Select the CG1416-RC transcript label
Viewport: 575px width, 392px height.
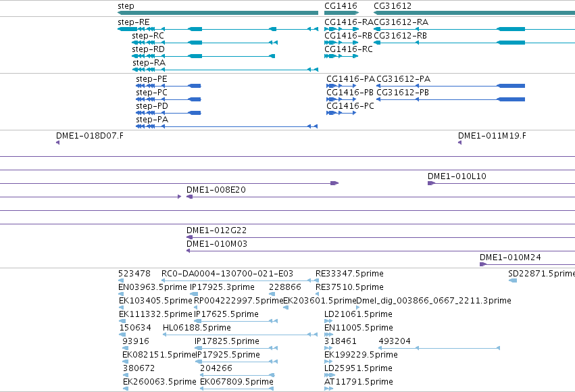tap(349, 49)
